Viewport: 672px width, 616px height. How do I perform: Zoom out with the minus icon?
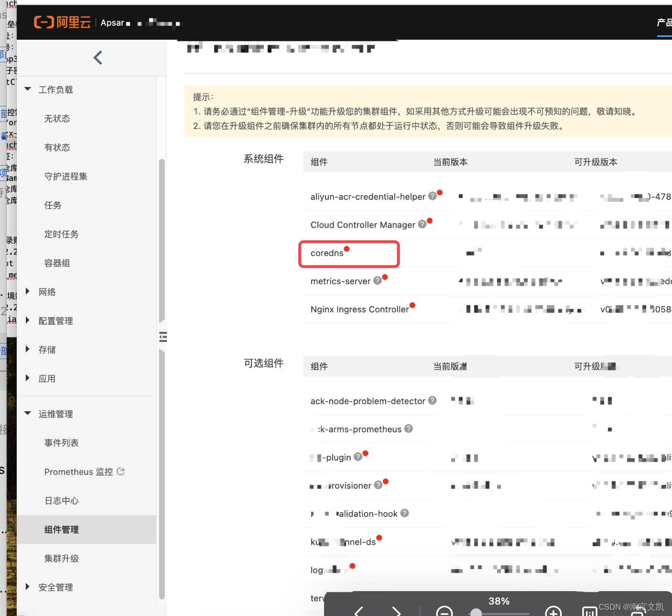tap(444, 612)
